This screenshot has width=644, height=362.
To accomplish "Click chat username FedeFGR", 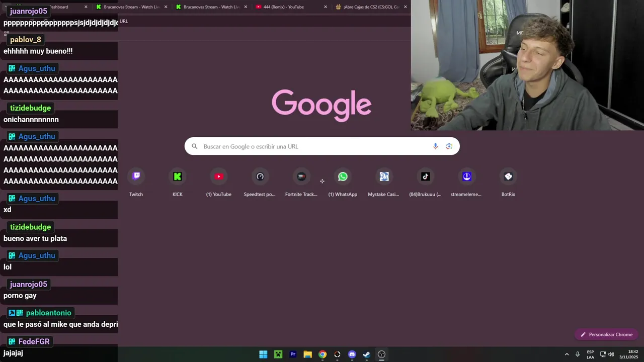I will pyautogui.click(x=34, y=341).
